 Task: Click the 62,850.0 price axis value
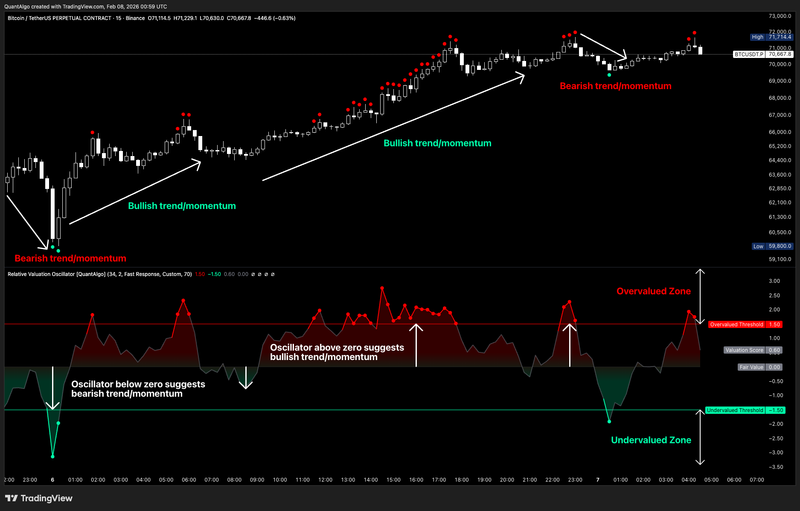780,189
